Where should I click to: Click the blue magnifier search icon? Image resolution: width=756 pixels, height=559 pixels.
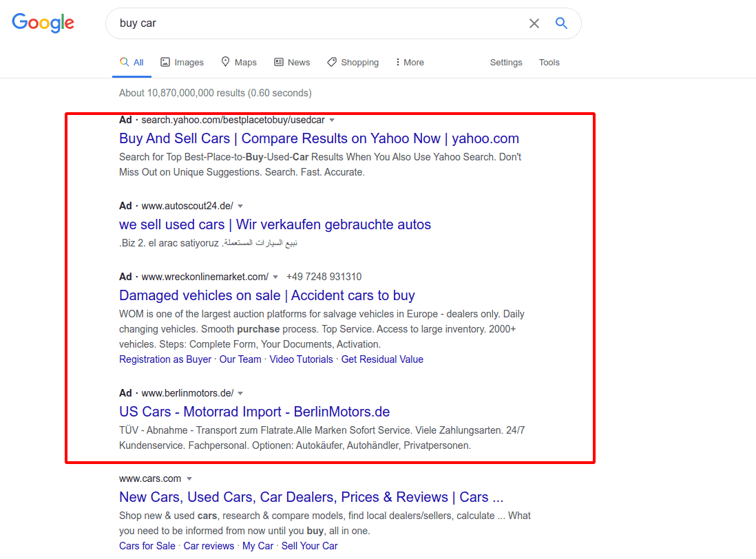pos(561,23)
